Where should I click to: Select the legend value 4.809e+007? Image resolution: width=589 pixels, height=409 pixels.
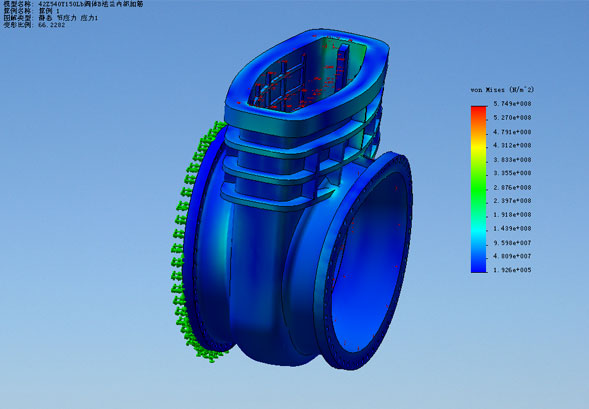512,256
